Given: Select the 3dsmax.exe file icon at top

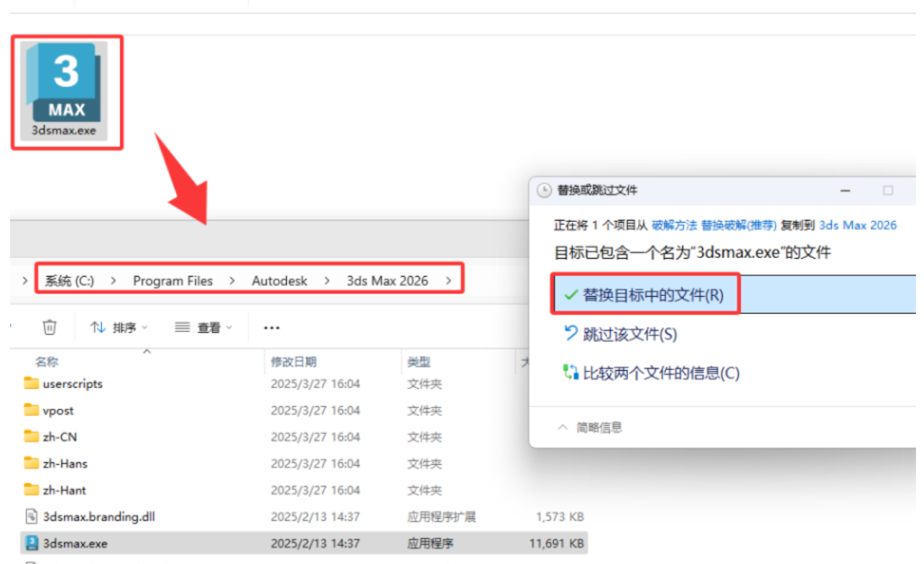Looking at the screenshot, I should click(64, 91).
